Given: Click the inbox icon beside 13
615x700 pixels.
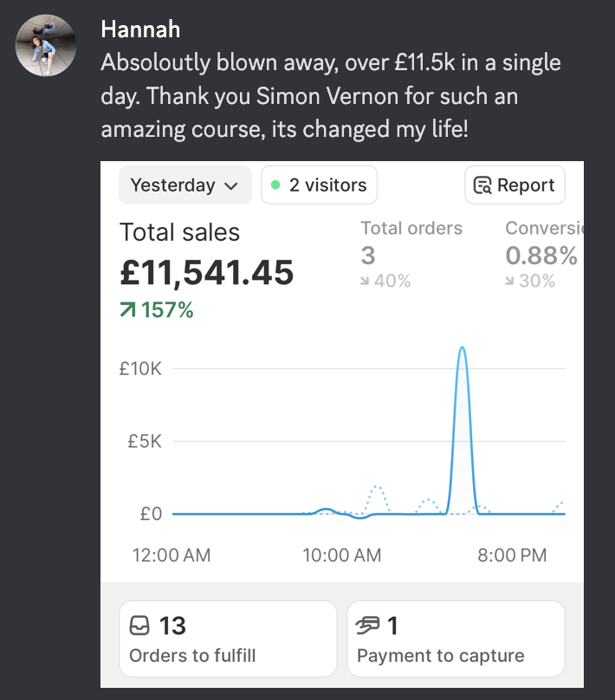Looking at the screenshot, I should pos(139,625).
